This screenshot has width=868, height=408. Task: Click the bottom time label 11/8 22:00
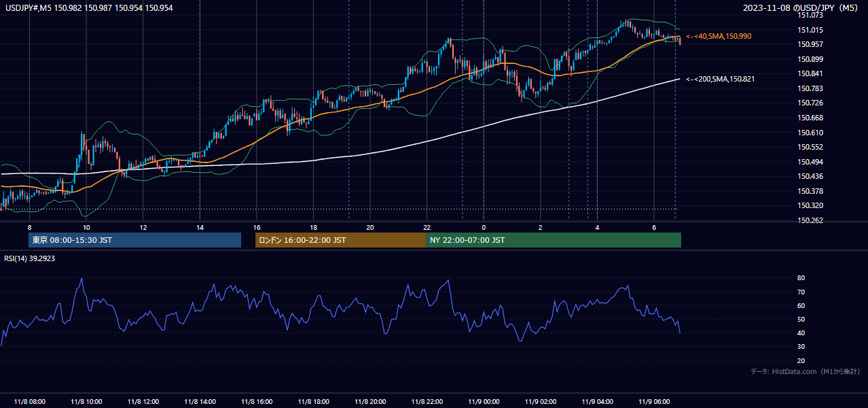point(427,402)
